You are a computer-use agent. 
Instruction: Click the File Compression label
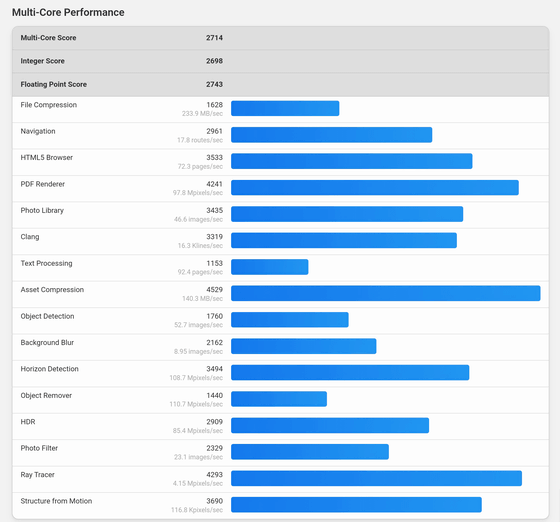(49, 105)
